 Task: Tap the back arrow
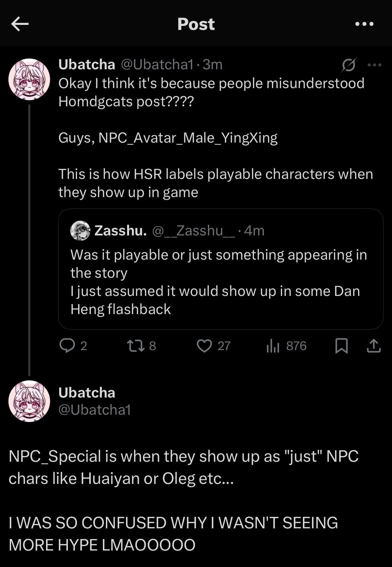20,24
